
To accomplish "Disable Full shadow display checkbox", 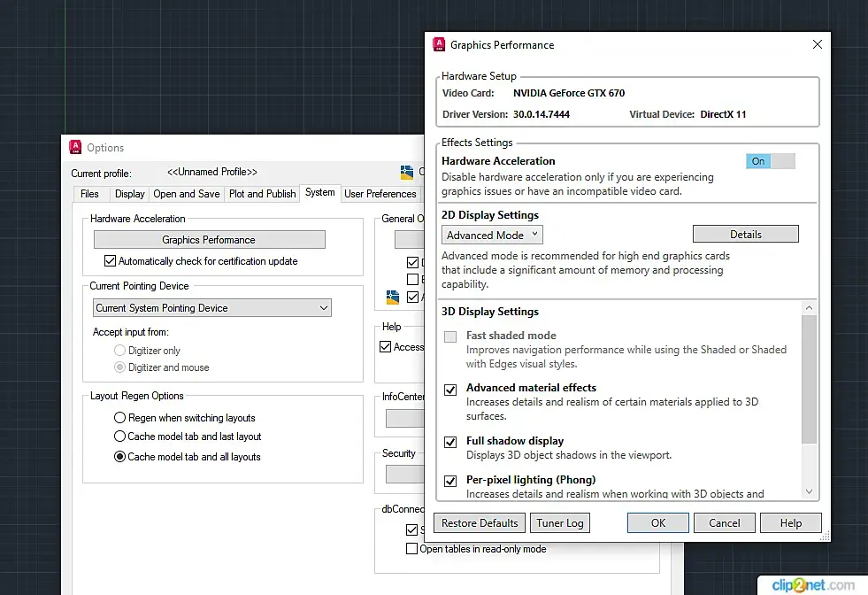I will click(x=450, y=442).
